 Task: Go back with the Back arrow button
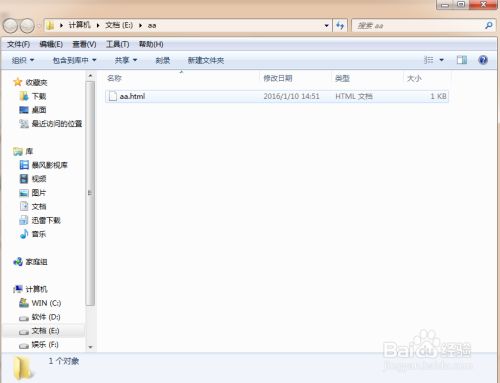click(x=10, y=26)
